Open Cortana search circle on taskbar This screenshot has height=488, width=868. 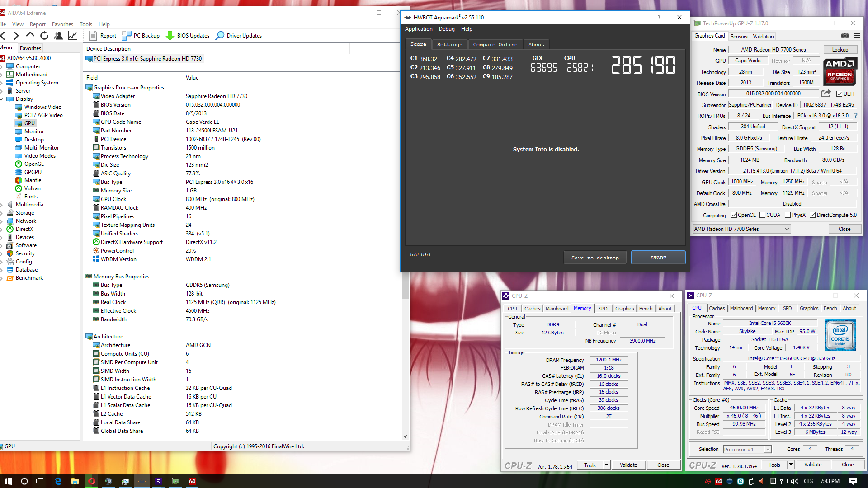(x=24, y=481)
